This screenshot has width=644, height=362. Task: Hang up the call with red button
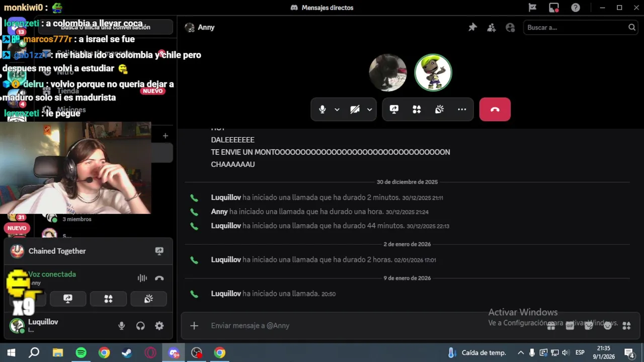495,109
